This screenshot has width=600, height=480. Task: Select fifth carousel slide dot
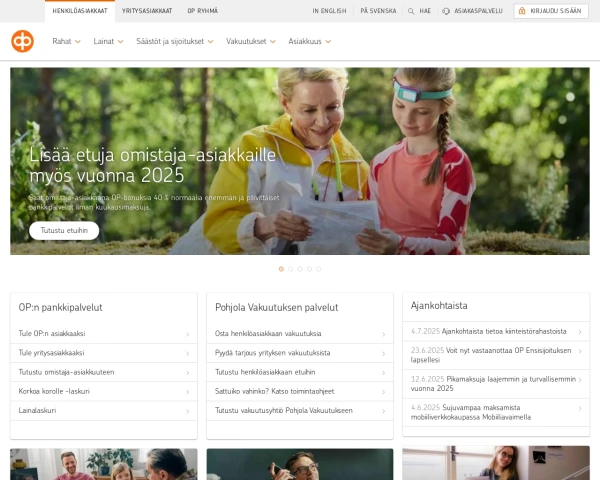(x=318, y=269)
